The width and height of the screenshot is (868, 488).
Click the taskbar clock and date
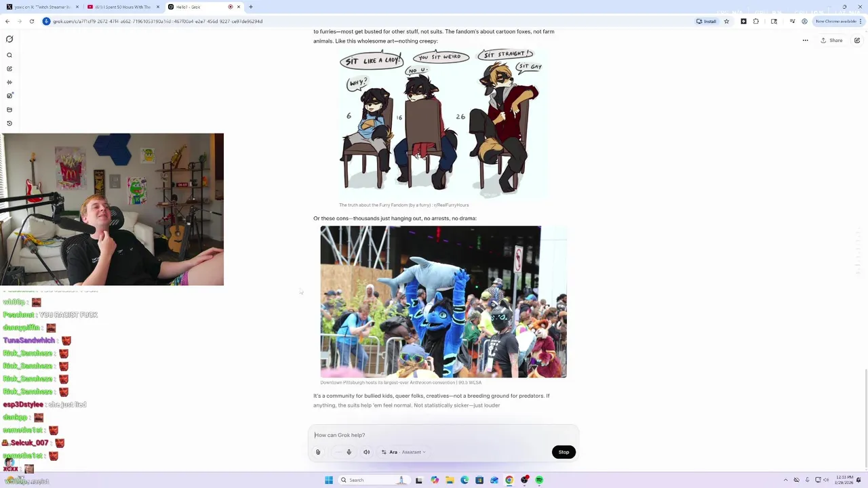tap(845, 480)
